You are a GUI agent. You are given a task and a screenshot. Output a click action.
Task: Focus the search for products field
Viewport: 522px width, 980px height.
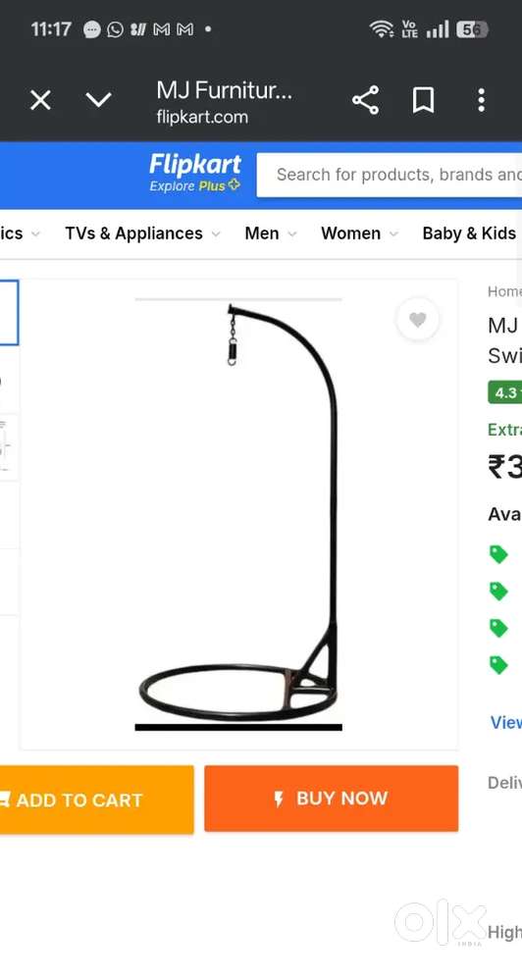point(389,175)
